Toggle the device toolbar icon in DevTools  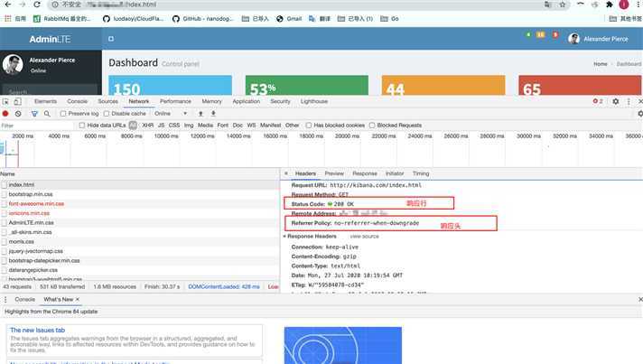[x=18, y=102]
